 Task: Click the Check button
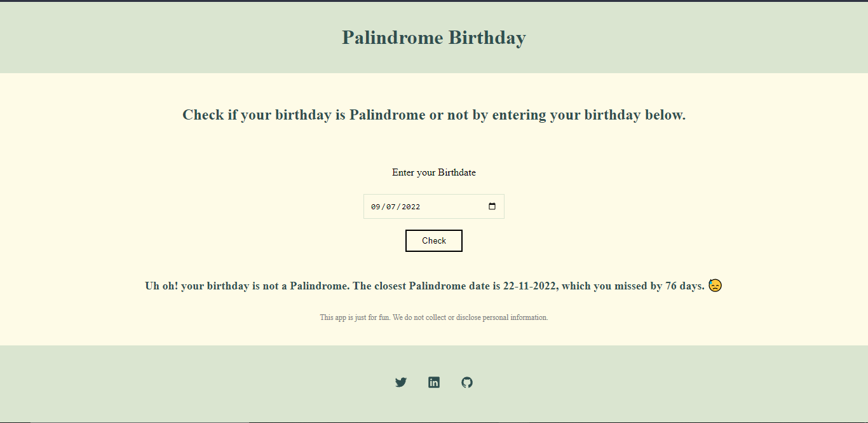tap(434, 240)
